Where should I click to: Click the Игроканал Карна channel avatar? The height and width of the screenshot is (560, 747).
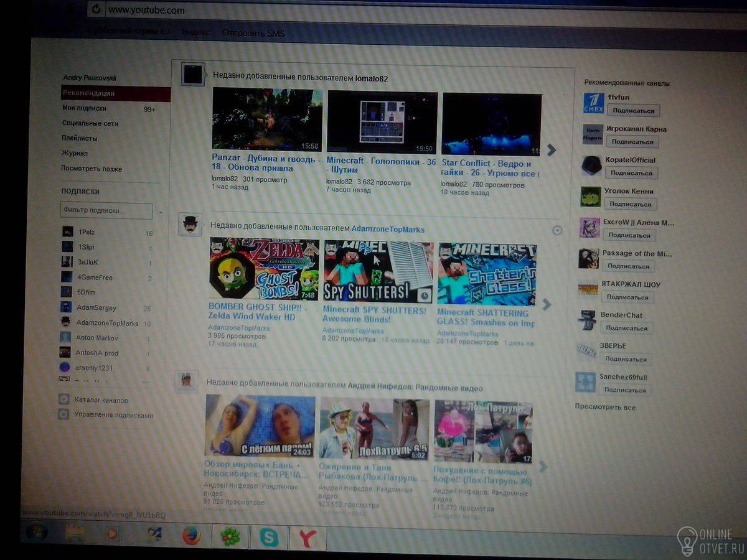[593, 134]
